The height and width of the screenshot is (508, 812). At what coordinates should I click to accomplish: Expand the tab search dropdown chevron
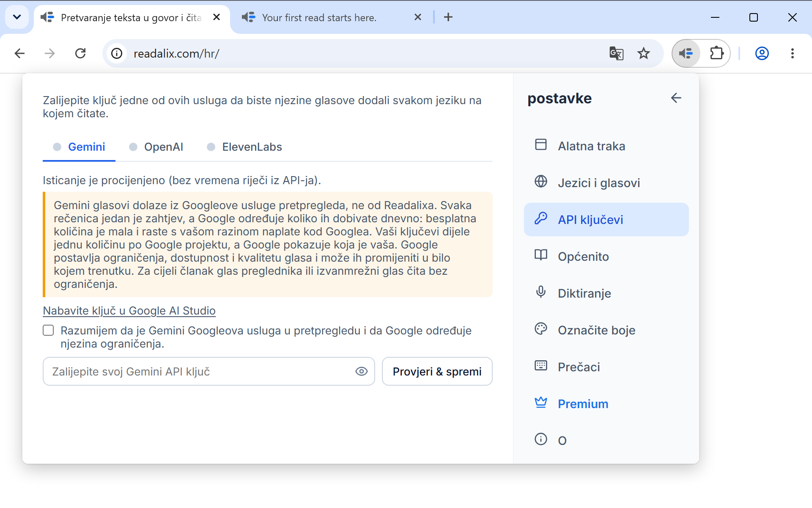coord(17,17)
